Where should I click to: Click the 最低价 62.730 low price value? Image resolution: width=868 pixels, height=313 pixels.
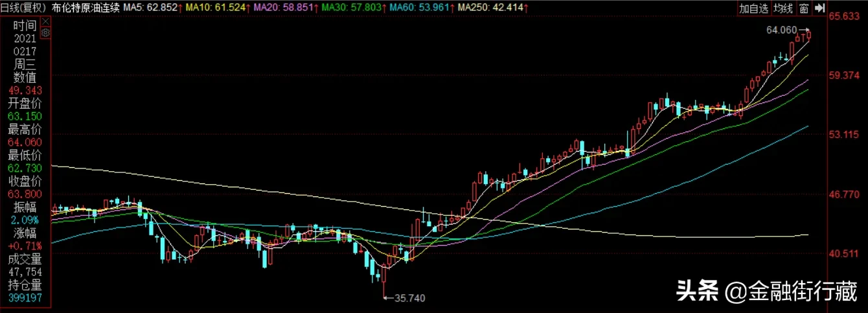tap(25, 168)
